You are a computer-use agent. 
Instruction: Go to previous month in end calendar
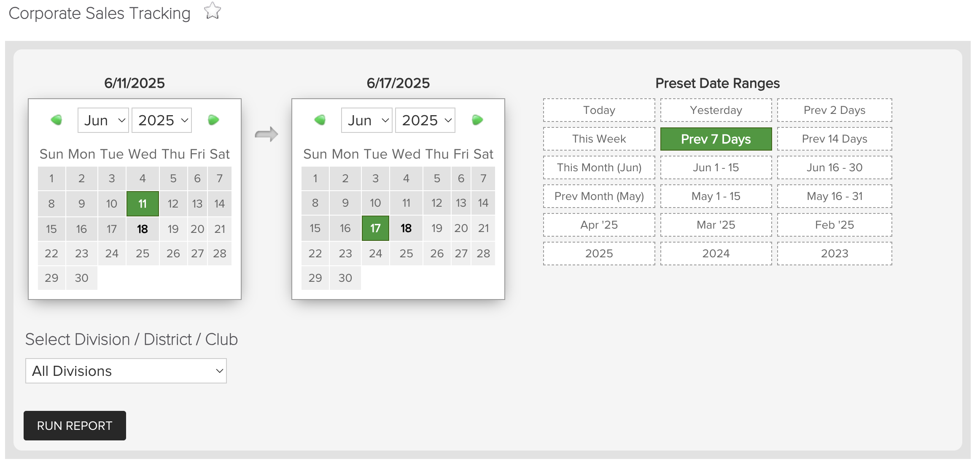coord(320,120)
